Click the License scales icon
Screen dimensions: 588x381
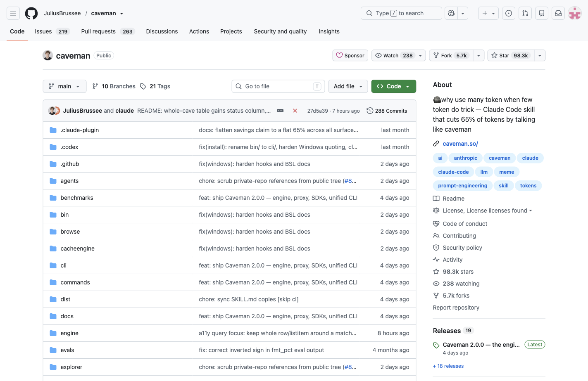click(x=436, y=211)
